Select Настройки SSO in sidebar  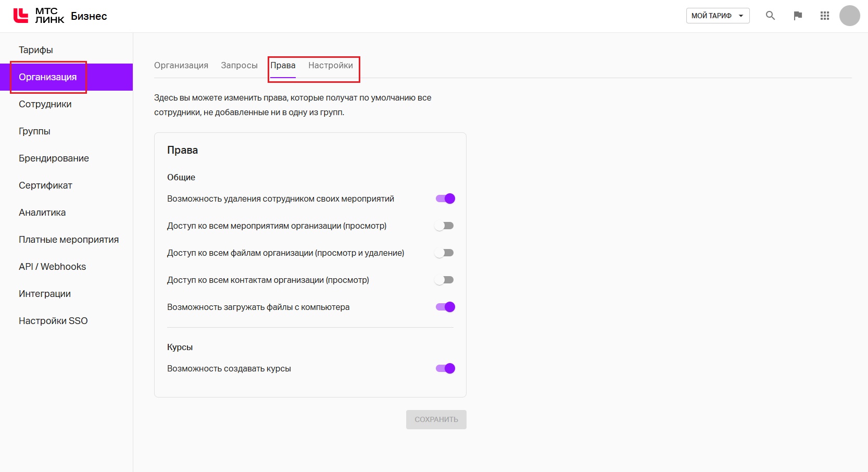coord(53,321)
